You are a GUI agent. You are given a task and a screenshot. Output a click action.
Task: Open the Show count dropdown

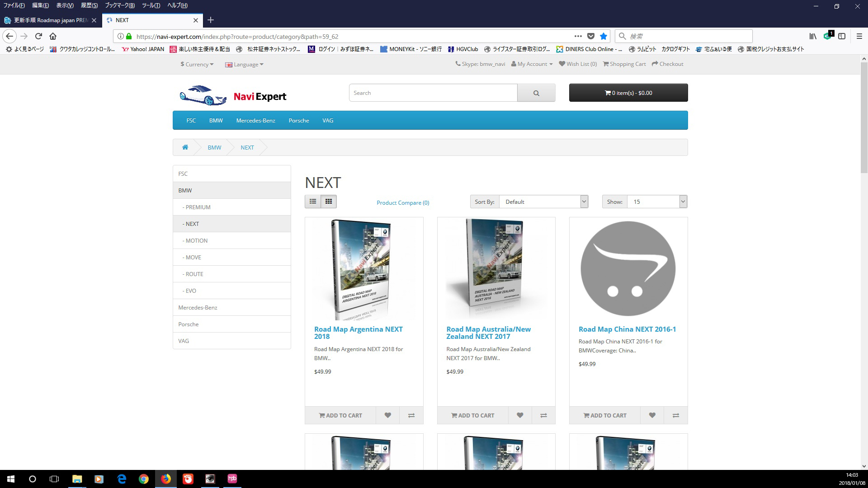click(657, 202)
